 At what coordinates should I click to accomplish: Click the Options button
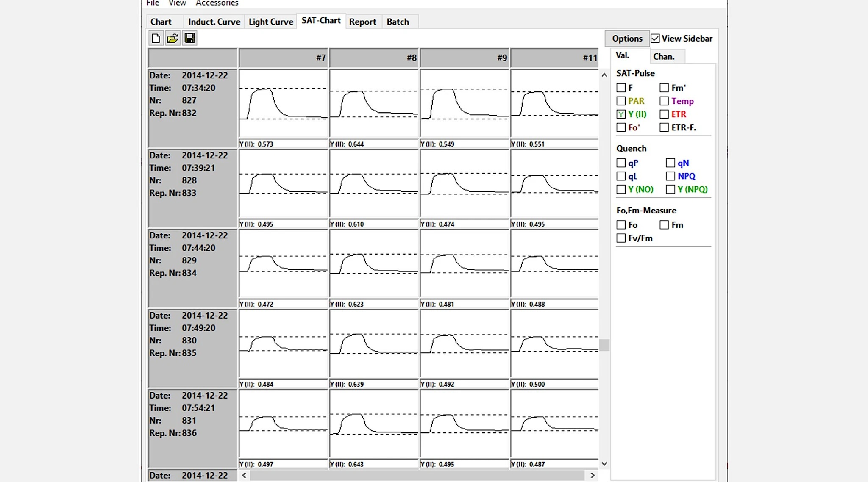click(627, 39)
